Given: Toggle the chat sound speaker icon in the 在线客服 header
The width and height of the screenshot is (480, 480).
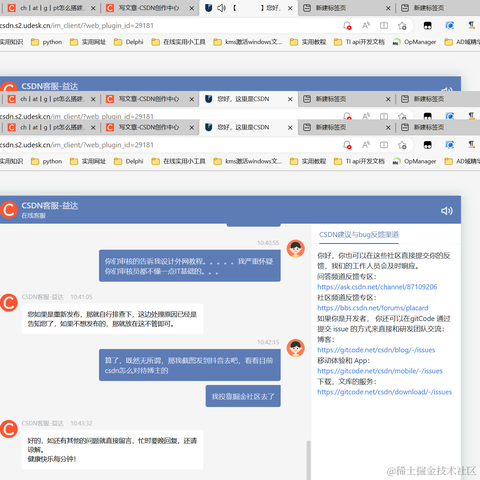Looking at the screenshot, I should point(447,211).
